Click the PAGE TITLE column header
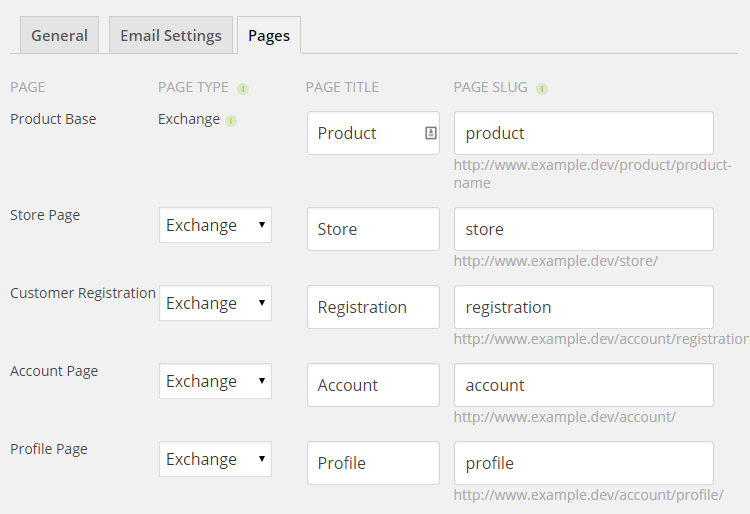This screenshot has width=750, height=514. [342, 87]
